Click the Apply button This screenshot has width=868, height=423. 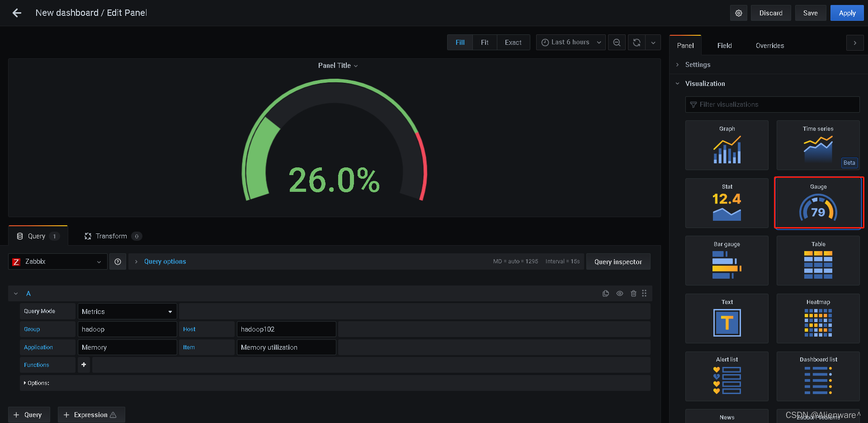(847, 13)
